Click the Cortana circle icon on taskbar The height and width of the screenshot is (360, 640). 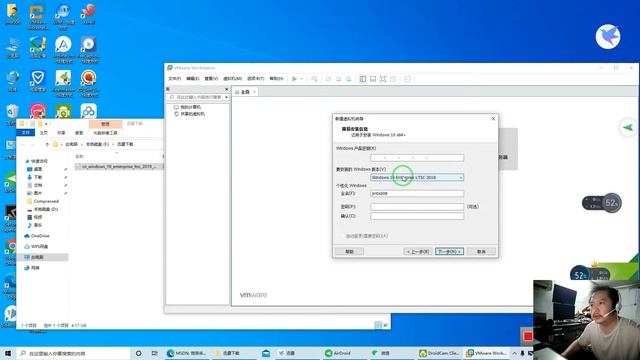coord(138,353)
